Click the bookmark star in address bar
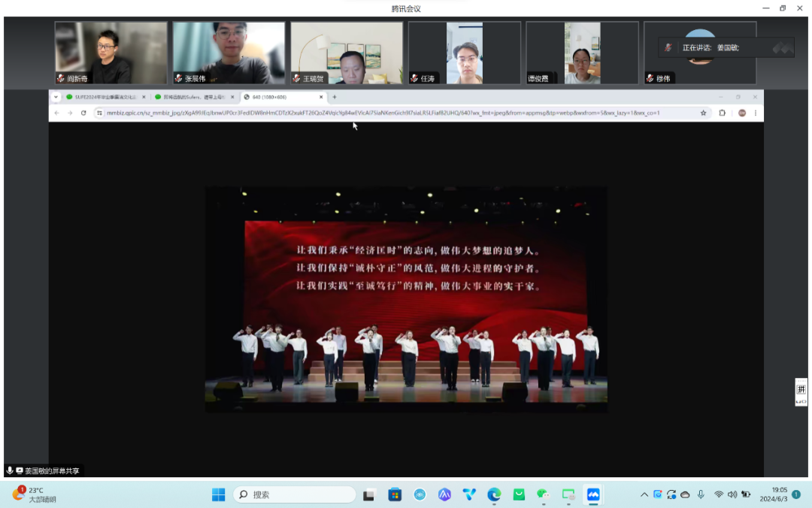Screen dimensions: 812x508 tap(703, 113)
